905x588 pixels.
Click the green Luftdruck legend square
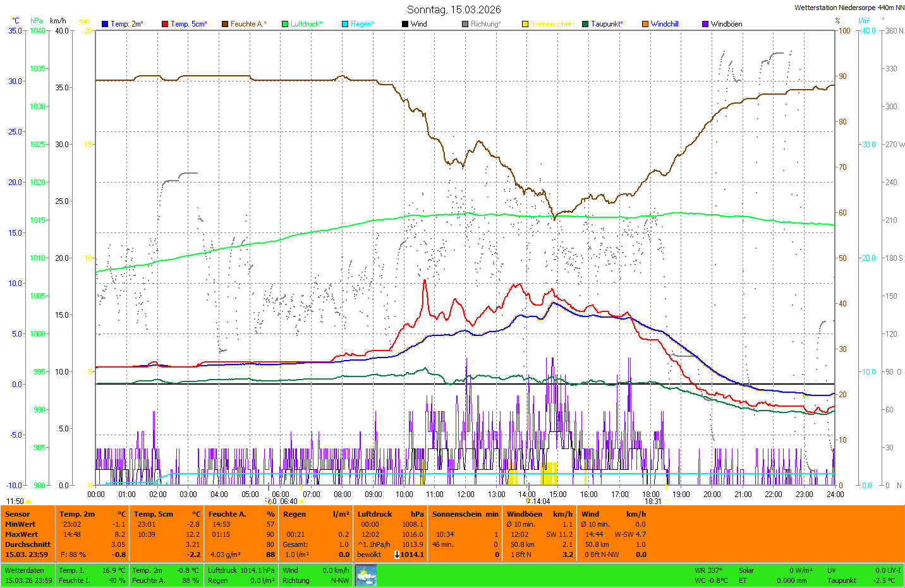(285, 24)
